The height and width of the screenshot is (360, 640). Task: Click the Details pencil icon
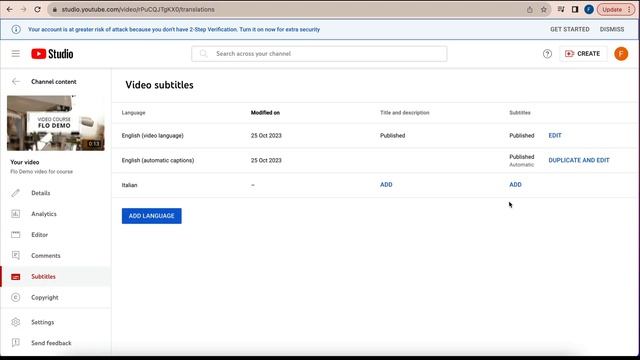[x=16, y=193]
